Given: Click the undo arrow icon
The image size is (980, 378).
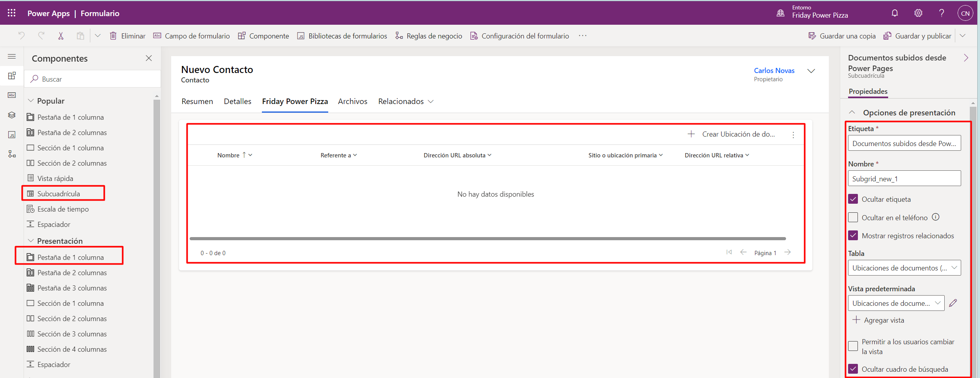Looking at the screenshot, I should pos(22,36).
